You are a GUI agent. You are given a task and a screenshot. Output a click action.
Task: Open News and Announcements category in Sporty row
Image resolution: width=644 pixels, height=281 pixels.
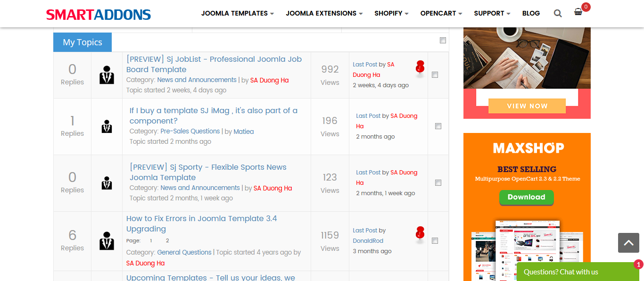click(x=200, y=188)
